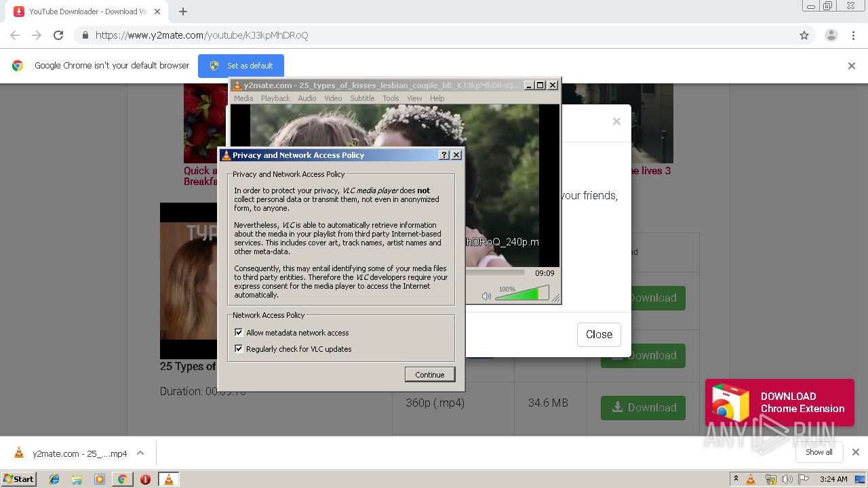Screen dimensions: 868x488
Task: Click the VLC cone icon in privacy dialog title
Action: coord(226,155)
